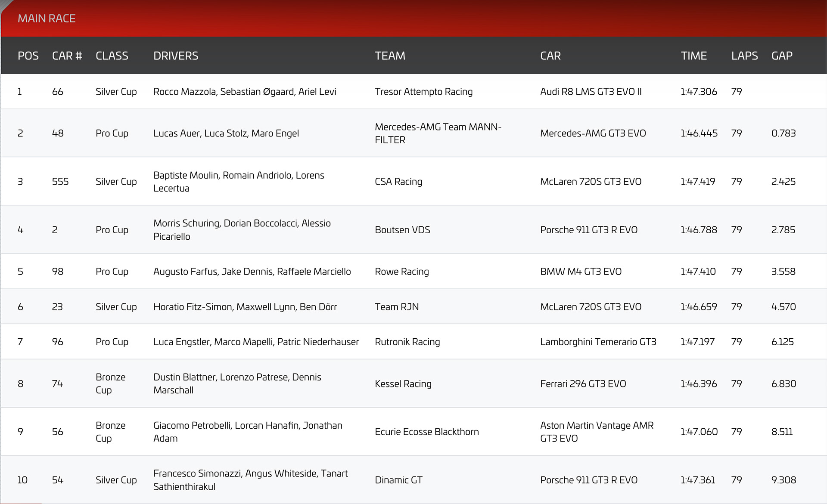Select gap value 8.511

[782, 432]
